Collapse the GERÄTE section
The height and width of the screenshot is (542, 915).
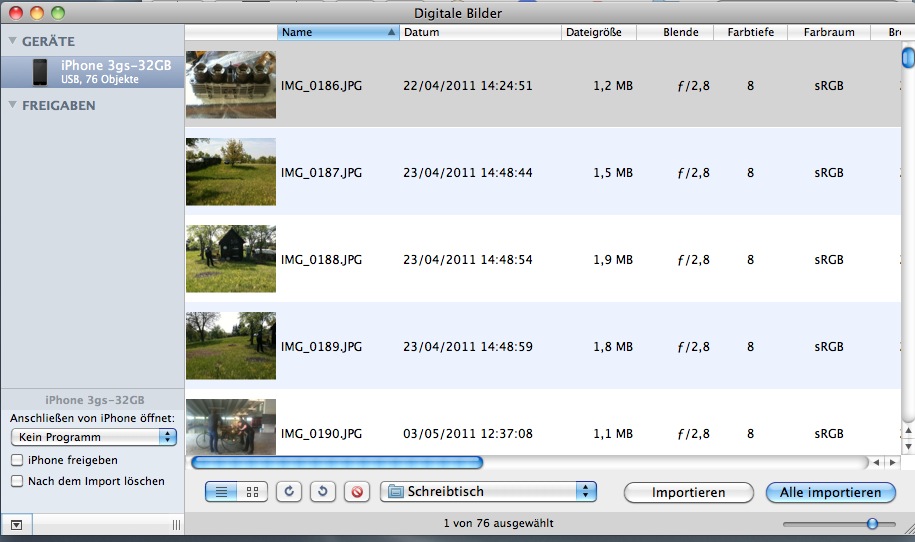pos(13,41)
